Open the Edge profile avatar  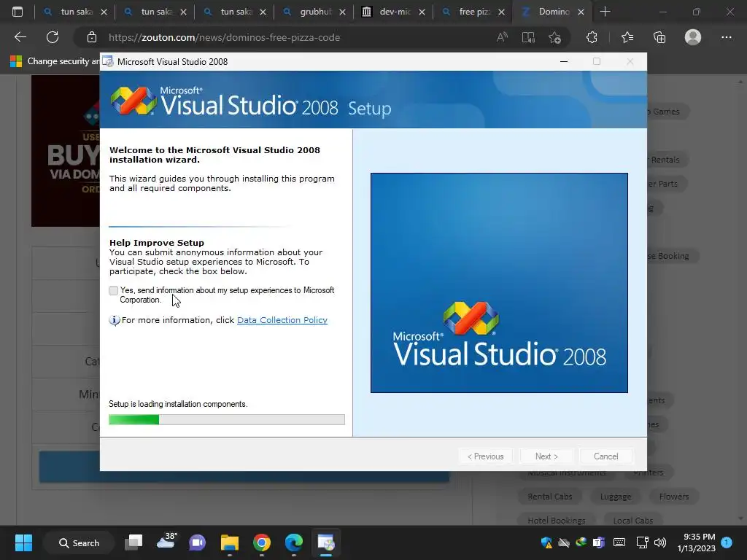click(x=693, y=37)
